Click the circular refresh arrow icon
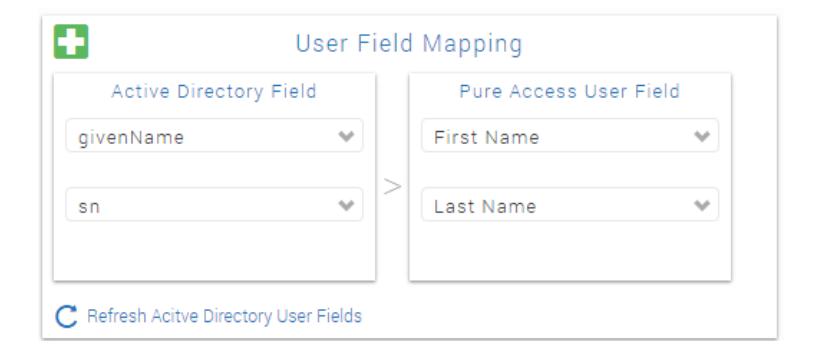The width and height of the screenshot is (814, 360). [66, 316]
